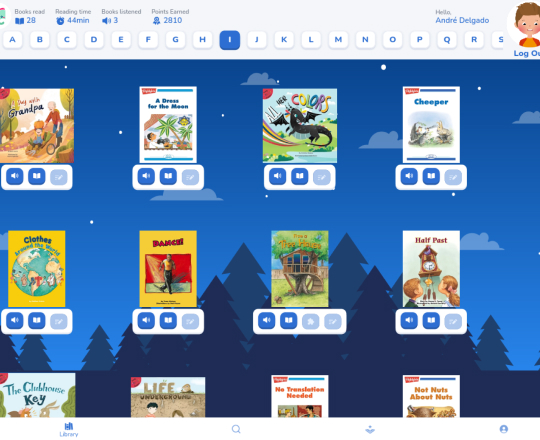Open quiz for All Her Colors
540x440 pixels.
coord(322,177)
